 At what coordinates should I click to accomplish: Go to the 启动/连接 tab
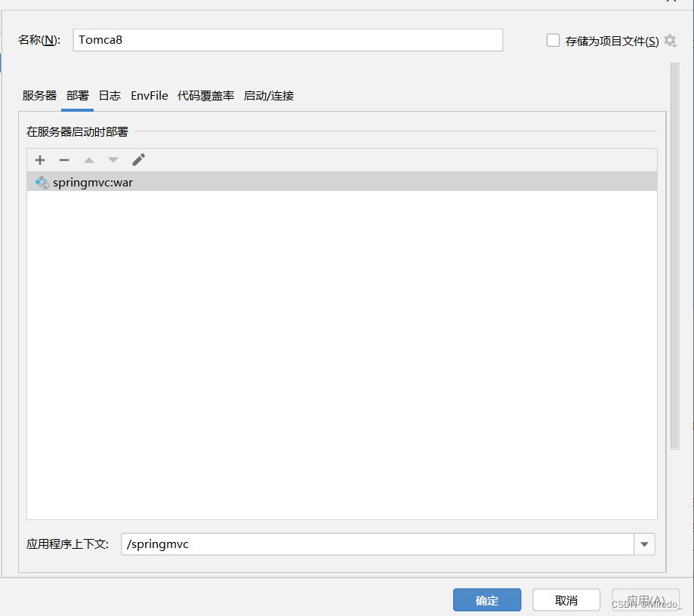[269, 96]
